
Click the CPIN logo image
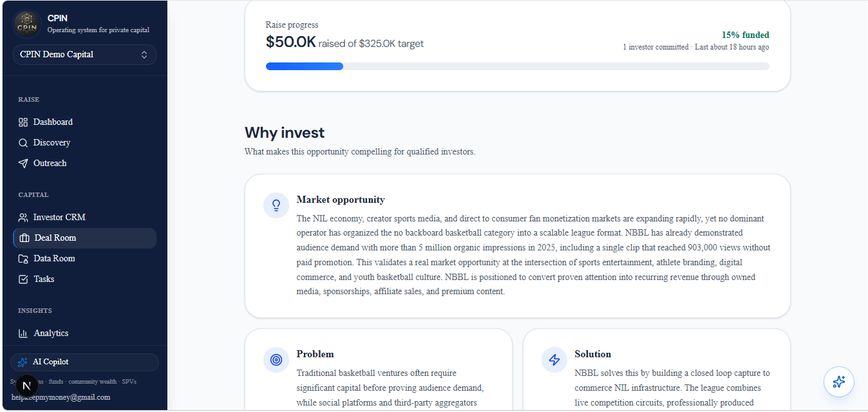pyautogui.click(x=27, y=24)
